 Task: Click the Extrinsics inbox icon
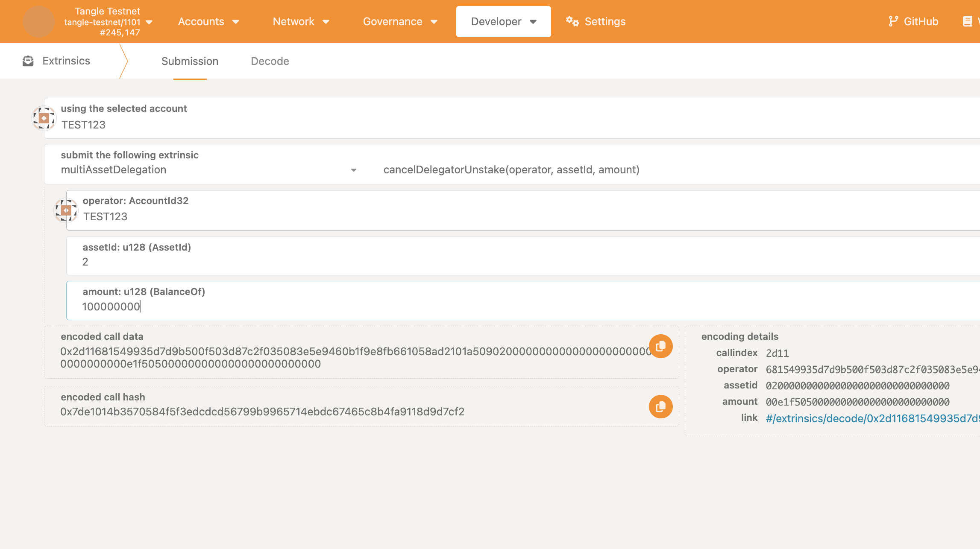click(28, 61)
